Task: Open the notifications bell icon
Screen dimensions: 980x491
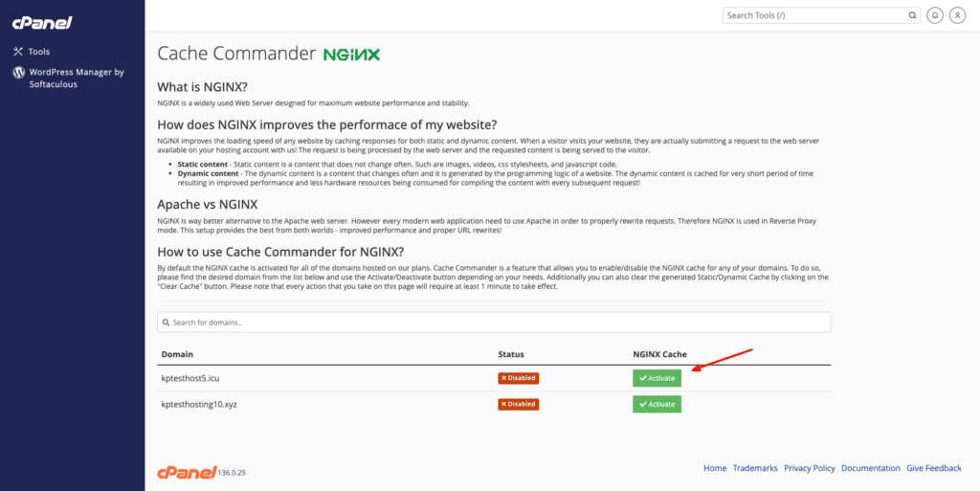Action: tap(935, 15)
